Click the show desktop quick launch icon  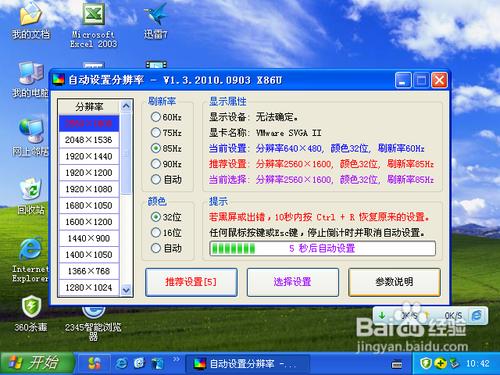pos(158,363)
